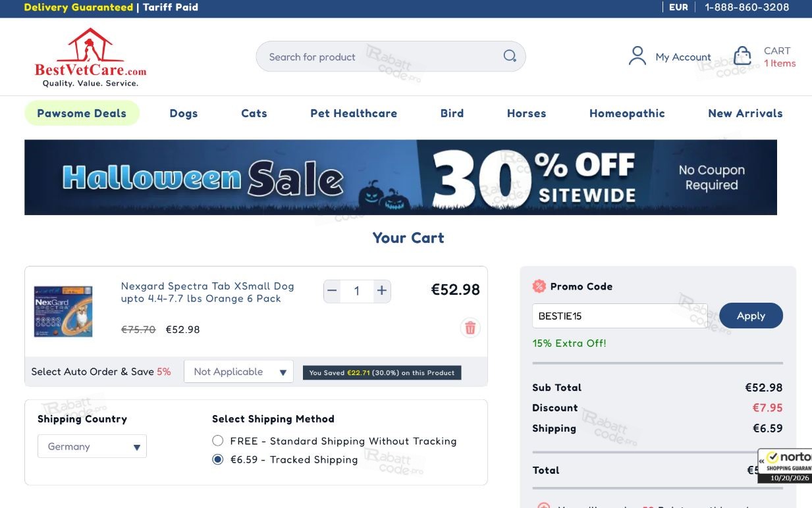Open the New Arrivals category

pos(745,113)
